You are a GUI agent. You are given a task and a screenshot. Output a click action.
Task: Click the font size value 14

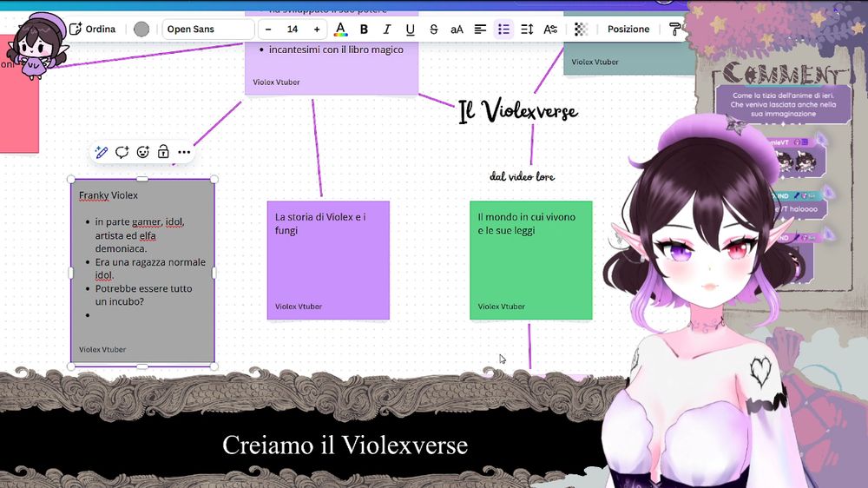pos(293,29)
